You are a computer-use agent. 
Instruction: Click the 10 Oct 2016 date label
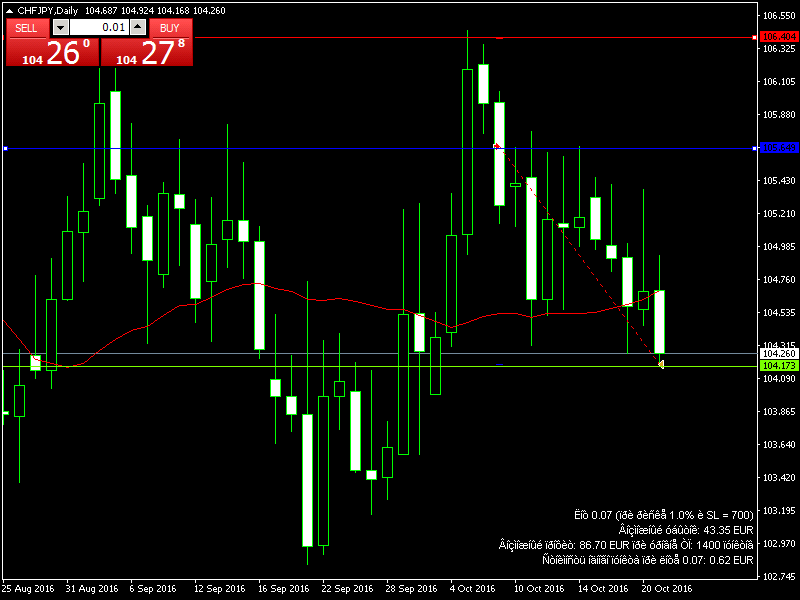(539, 589)
